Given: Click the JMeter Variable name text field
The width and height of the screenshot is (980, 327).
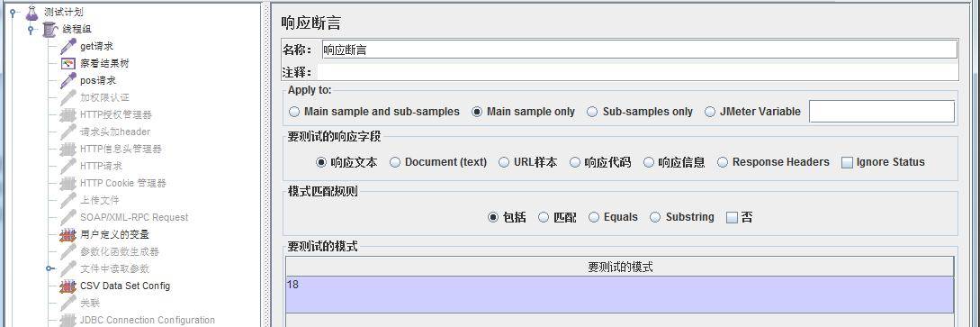Looking at the screenshot, I should pyautogui.click(x=882, y=112).
